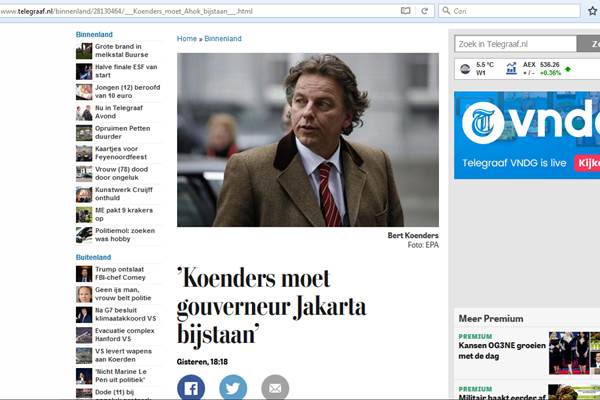
Task: Share the article by email icon
Action: (x=275, y=388)
